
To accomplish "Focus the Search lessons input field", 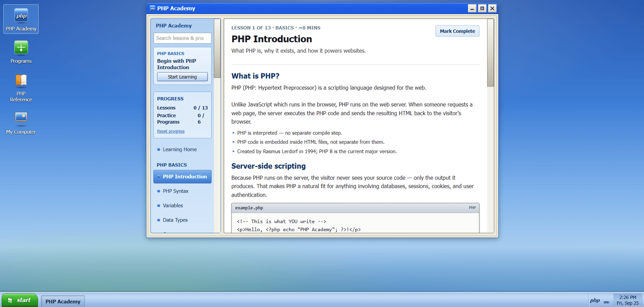I will pos(182,38).
